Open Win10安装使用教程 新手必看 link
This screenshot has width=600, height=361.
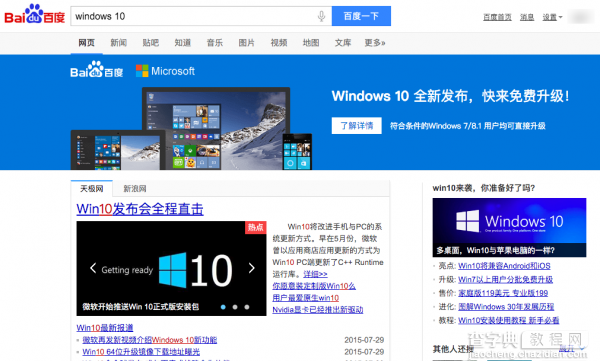(x=509, y=320)
